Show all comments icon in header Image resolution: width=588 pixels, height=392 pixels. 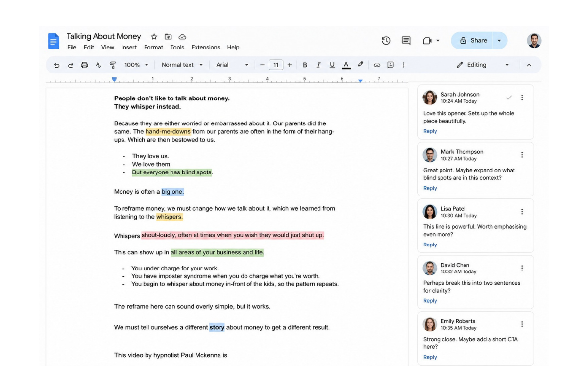click(x=406, y=41)
